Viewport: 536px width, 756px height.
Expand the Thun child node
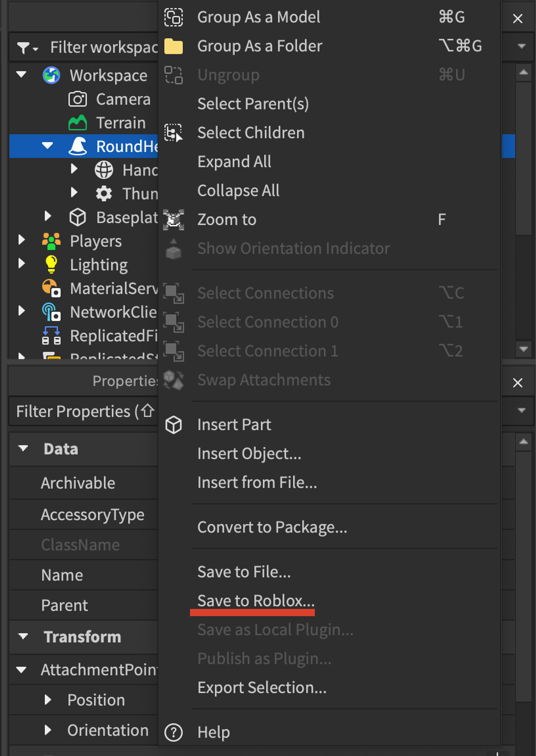74,193
